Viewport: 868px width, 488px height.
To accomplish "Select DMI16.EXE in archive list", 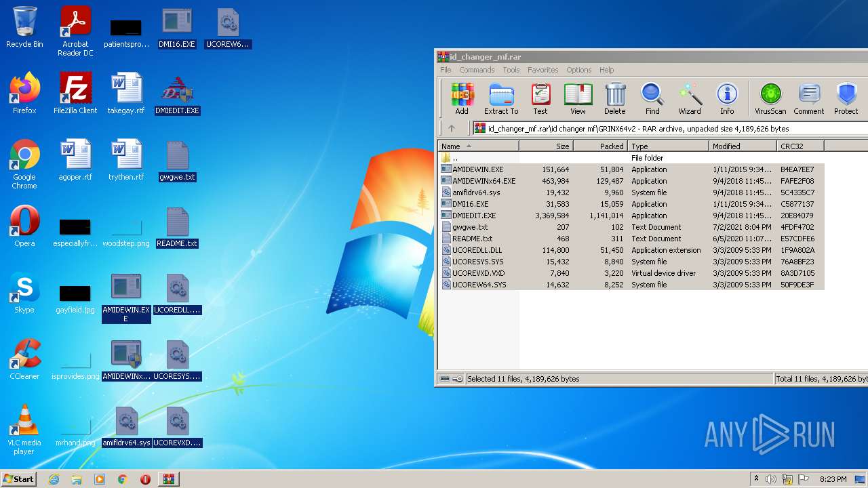I will pos(631,204).
